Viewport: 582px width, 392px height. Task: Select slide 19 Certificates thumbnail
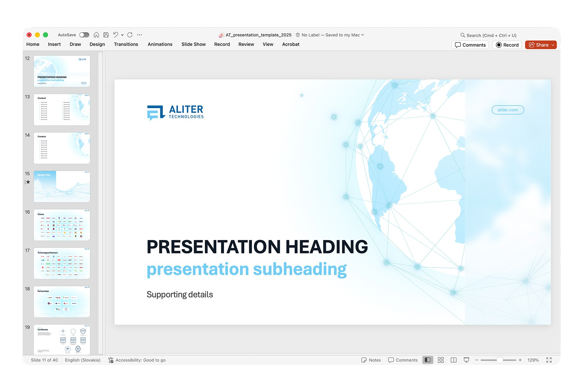pos(62,339)
